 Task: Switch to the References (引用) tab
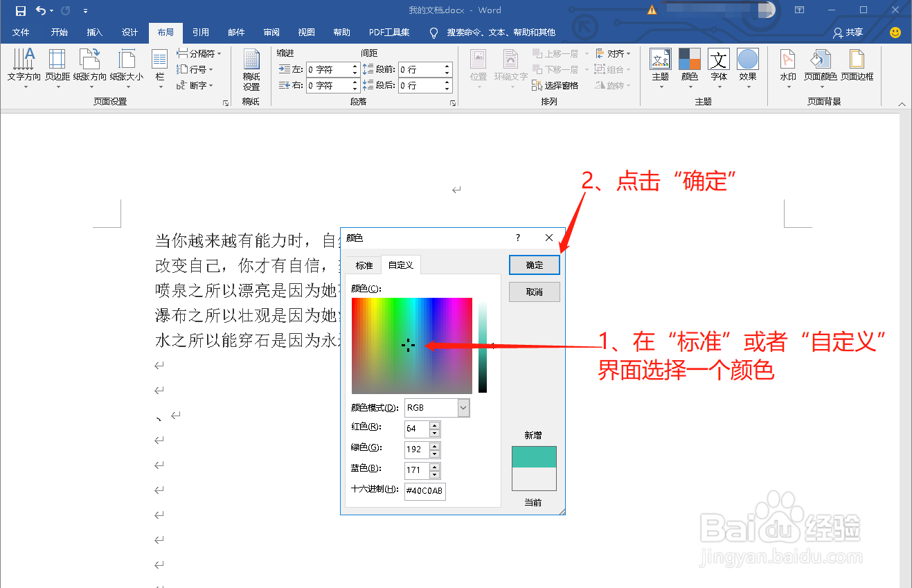tap(201, 33)
